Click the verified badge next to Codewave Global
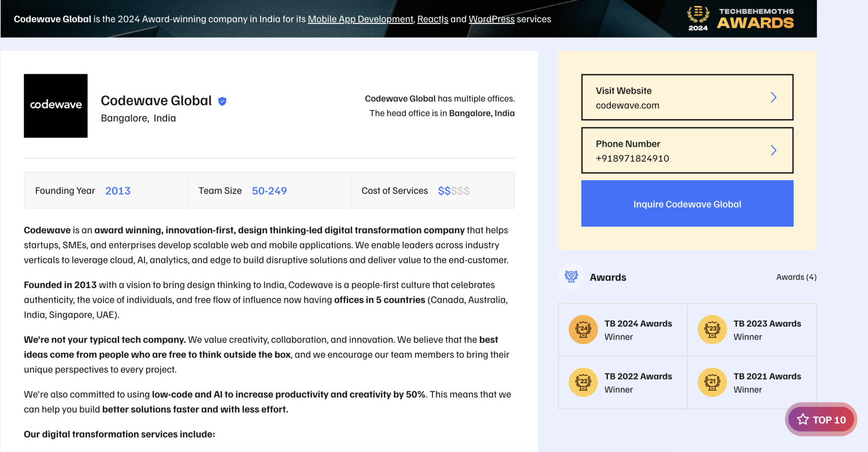 click(x=222, y=100)
